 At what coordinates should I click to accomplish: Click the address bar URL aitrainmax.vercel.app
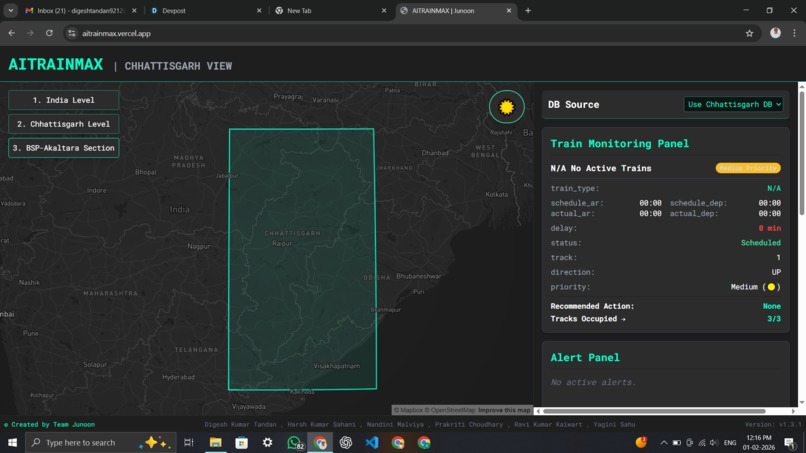(117, 33)
